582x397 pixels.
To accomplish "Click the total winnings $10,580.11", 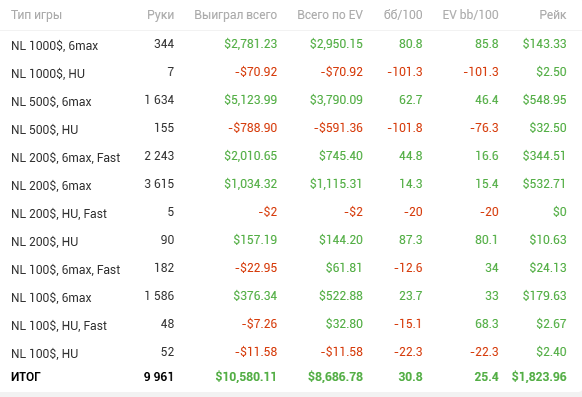I will tap(246, 377).
